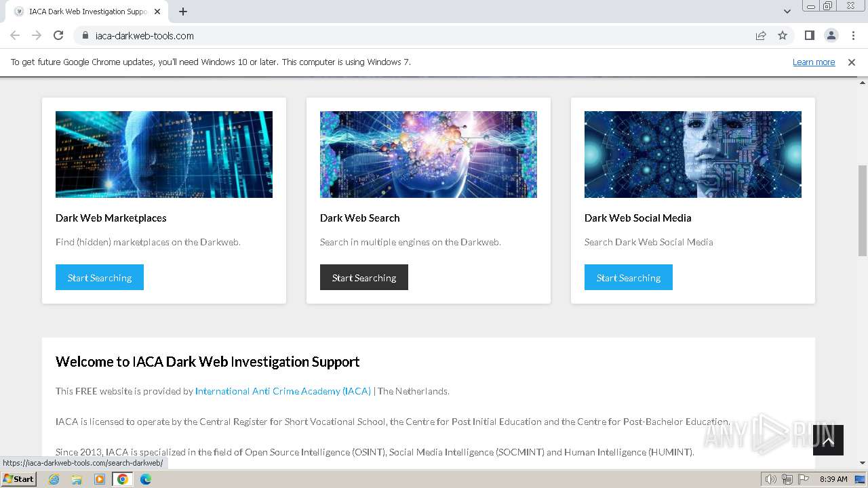This screenshot has height=488, width=868.
Task: Open Dark Web Search thumbnail image
Action: [429, 155]
